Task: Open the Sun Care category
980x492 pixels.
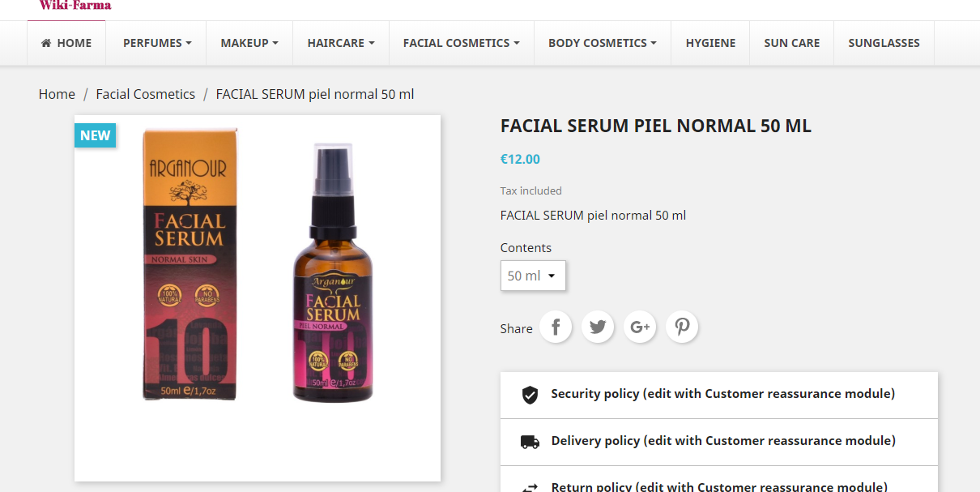Action: click(x=792, y=43)
